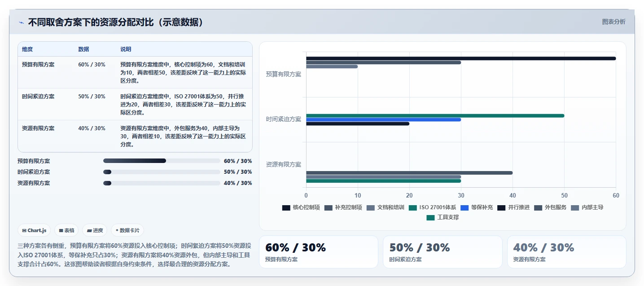The image size is (644, 286).
Task: Click the green ISO 27001体系 bar
Action: tap(435, 116)
